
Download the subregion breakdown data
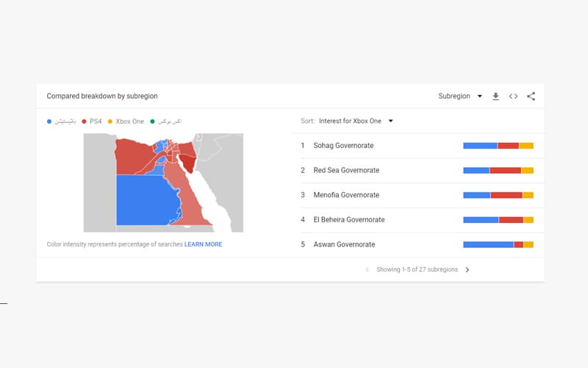496,96
